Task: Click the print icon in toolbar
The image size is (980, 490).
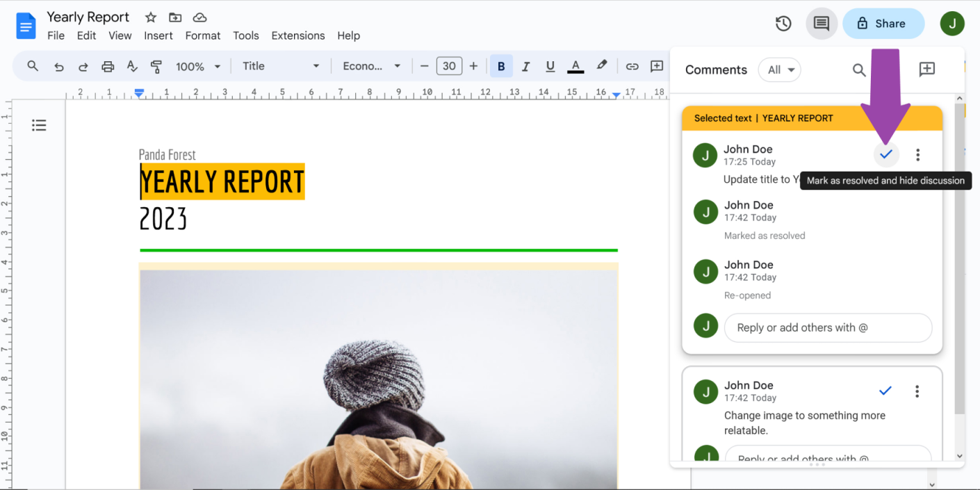Action: pyautogui.click(x=108, y=67)
